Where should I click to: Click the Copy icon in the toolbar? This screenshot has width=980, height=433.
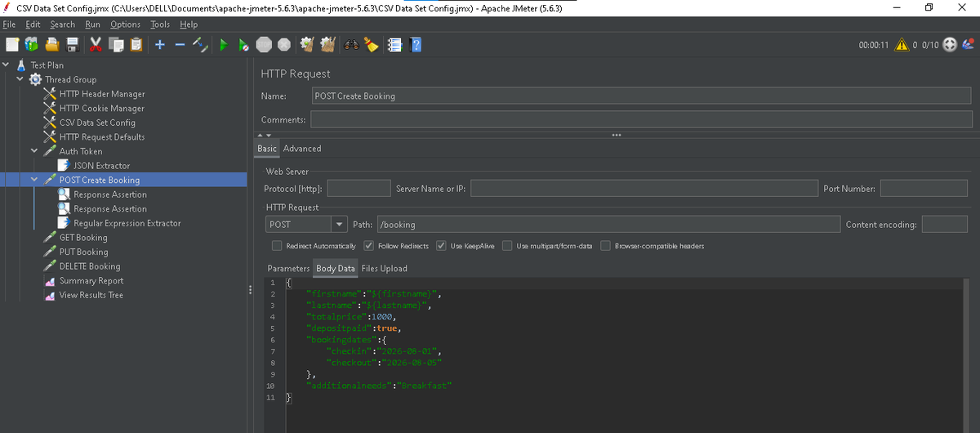click(x=116, y=44)
